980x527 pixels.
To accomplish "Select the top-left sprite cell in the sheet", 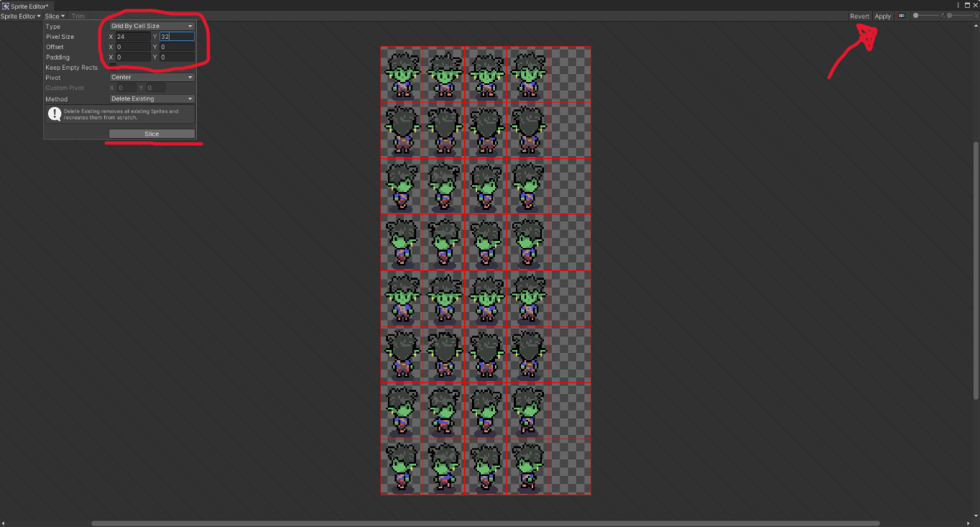I will 402,75.
